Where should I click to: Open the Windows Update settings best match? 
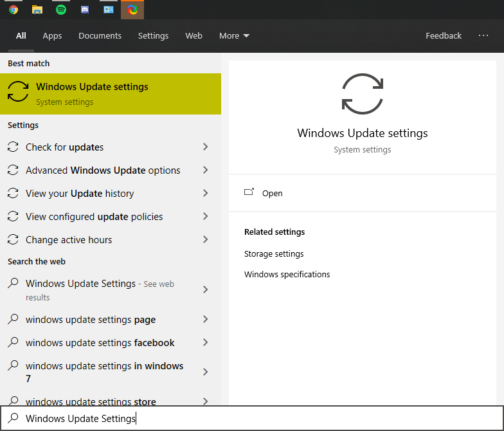(x=111, y=94)
